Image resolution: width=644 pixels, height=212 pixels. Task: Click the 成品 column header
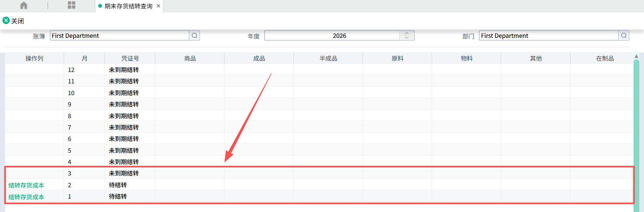(x=259, y=58)
